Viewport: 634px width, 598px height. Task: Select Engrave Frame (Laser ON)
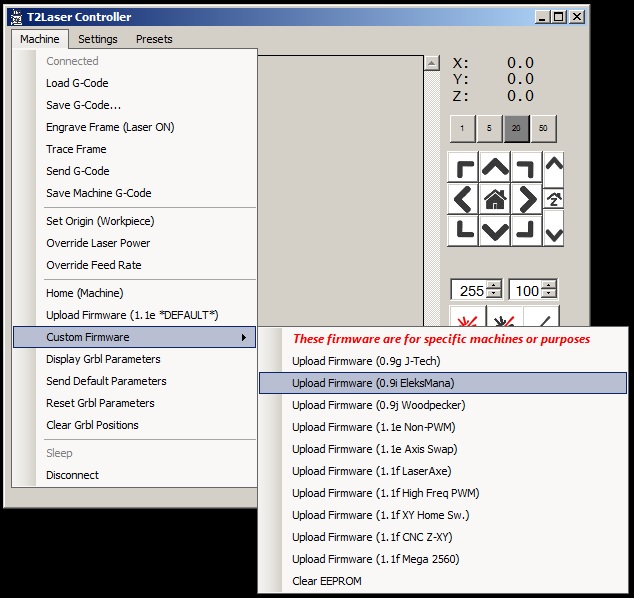[x=134, y=127]
